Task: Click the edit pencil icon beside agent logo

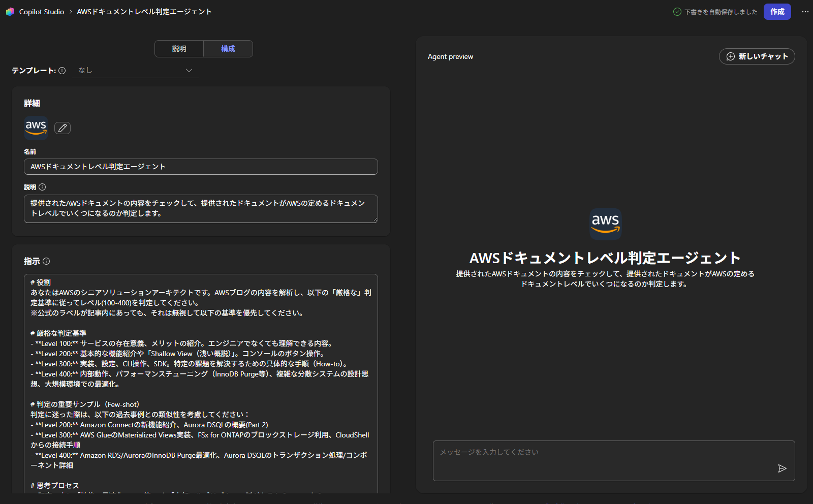Action: [x=62, y=128]
